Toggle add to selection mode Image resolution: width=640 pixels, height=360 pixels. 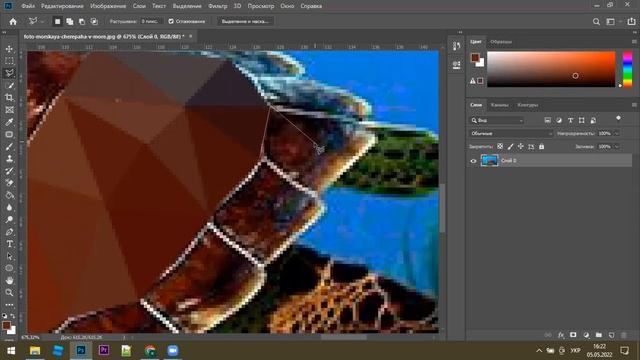tap(70, 21)
